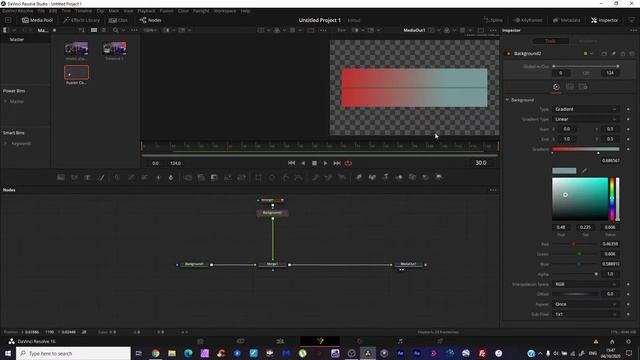Add a Background node from the toolbar
Image resolution: width=640 pixels, height=360 pixels.
[x=61, y=177]
